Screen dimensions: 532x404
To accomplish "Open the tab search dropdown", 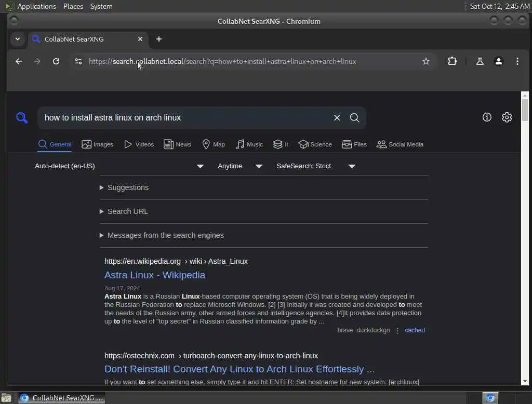I will pyautogui.click(x=18, y=39).
